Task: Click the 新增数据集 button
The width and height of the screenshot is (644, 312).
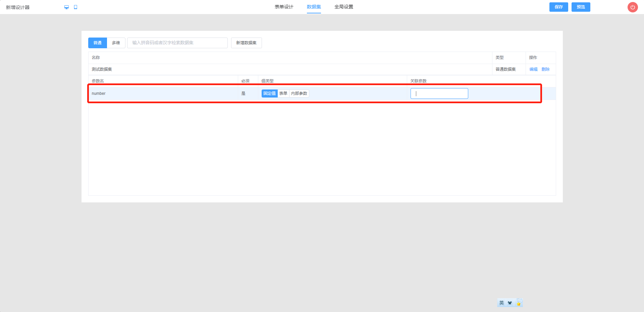Action: click(246, 43)
